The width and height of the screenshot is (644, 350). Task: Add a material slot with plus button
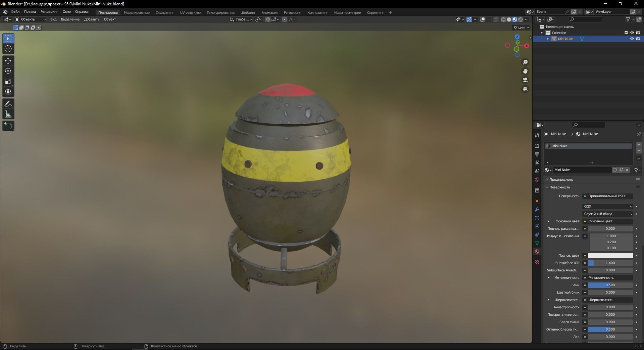(x=639, y=145)
